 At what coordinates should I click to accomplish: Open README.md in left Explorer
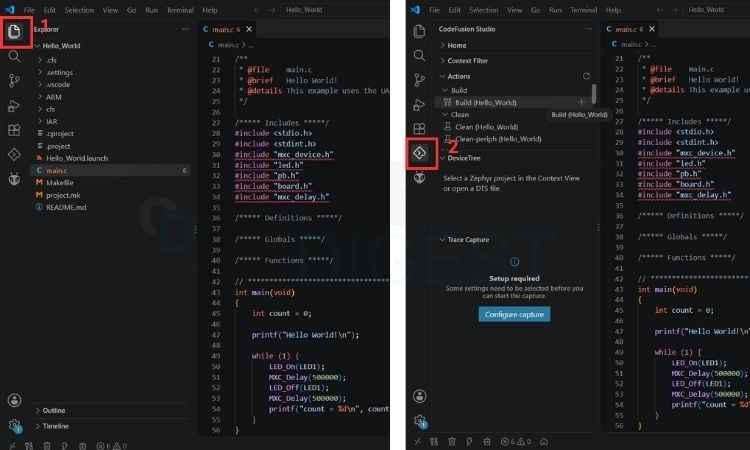[66, 207]
